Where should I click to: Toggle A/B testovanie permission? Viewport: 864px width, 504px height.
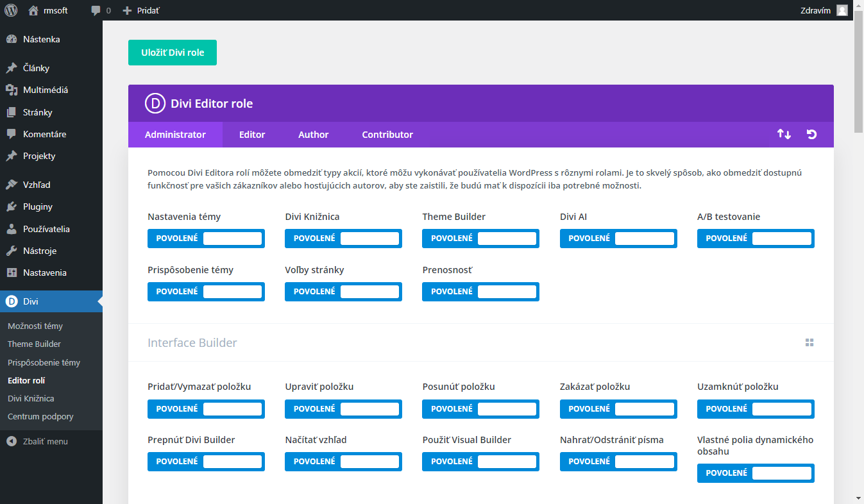pos(756,239)
